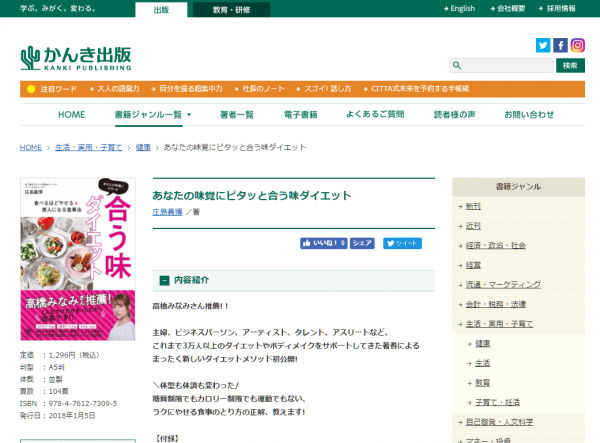Image resolution: width=600 pixels, height=443 pixels.
Task: Switch to the 教育・研修 tab
Action: pos(231,9)
